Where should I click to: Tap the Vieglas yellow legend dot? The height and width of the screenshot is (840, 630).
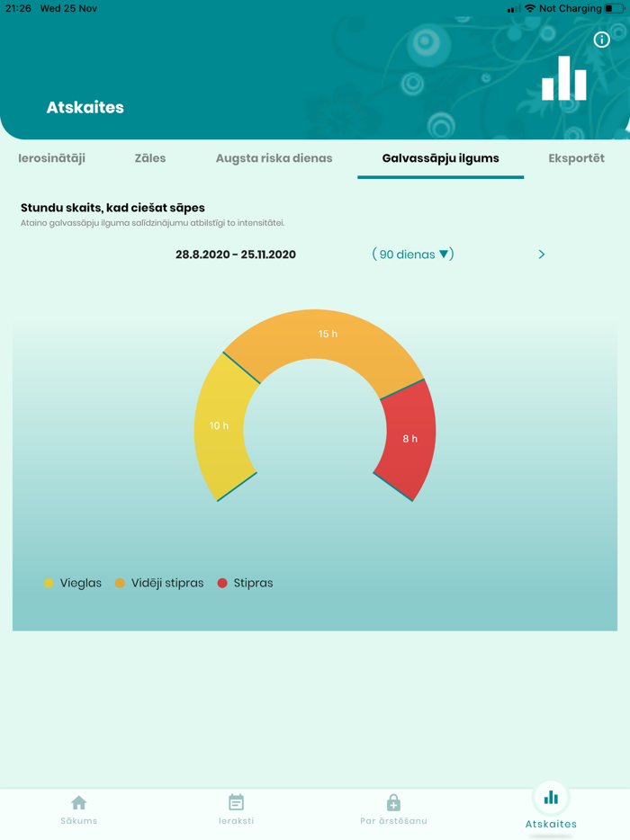[x=49, y=583]
